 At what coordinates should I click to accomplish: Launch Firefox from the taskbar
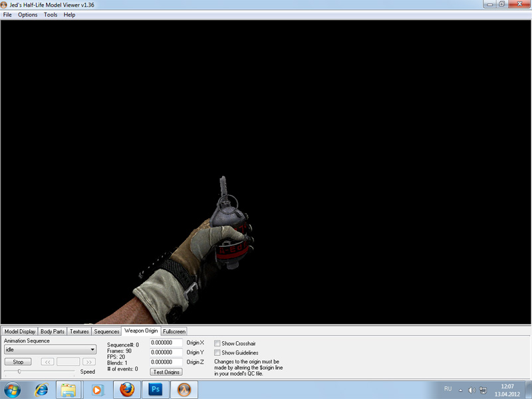pyautogui.click(x=128, y=389)
